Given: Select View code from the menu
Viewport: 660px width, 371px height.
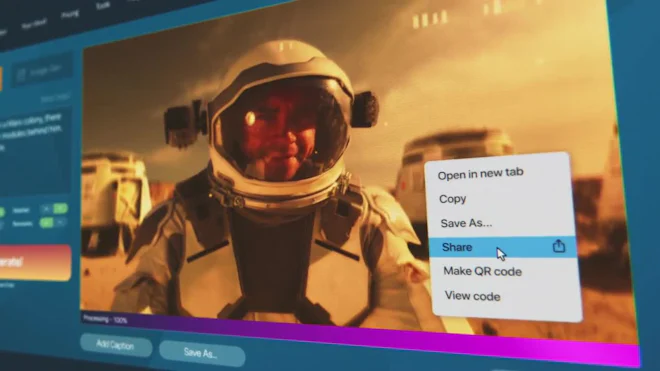Looking at the screenshot, I should pyautogui.click(x=472, y=296).
